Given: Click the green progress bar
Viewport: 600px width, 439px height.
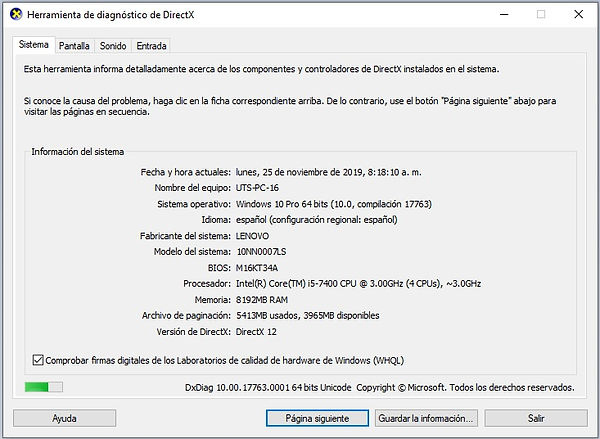Looking at the screenshot, I should pyautogui.click(x=44, y=387).
